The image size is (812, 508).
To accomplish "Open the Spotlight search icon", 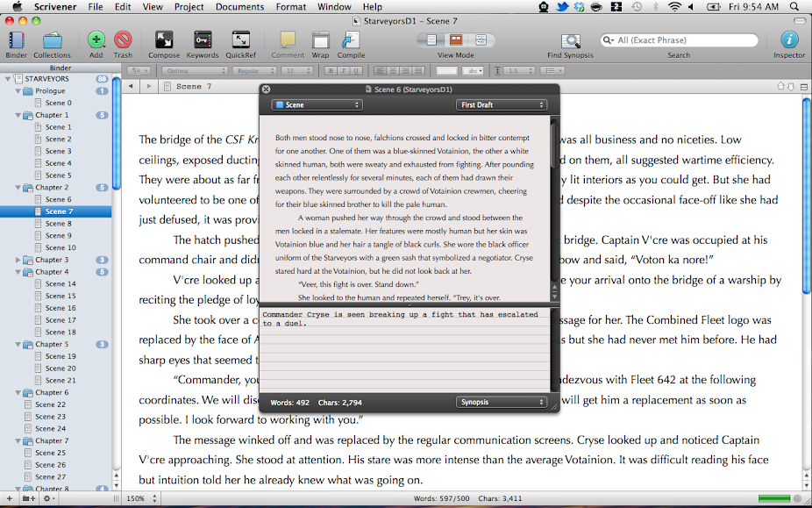I will point(794,7).
